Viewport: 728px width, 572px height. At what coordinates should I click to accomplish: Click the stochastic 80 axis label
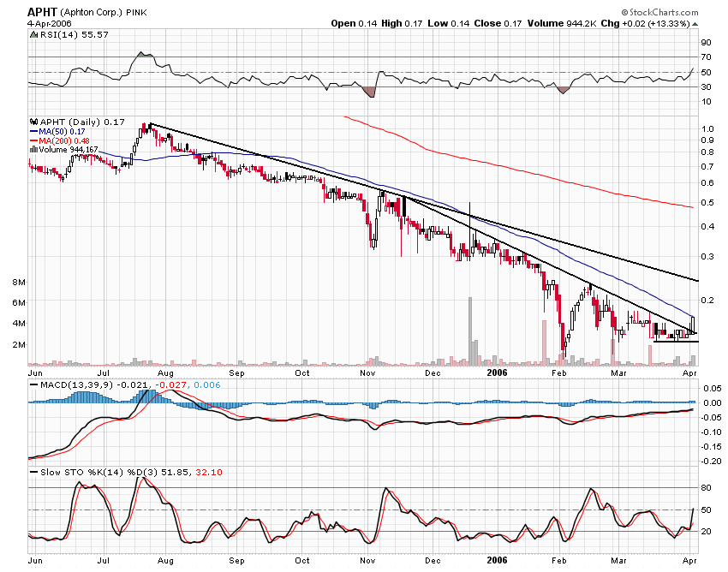pyautogui.click(x=707, y=487)
